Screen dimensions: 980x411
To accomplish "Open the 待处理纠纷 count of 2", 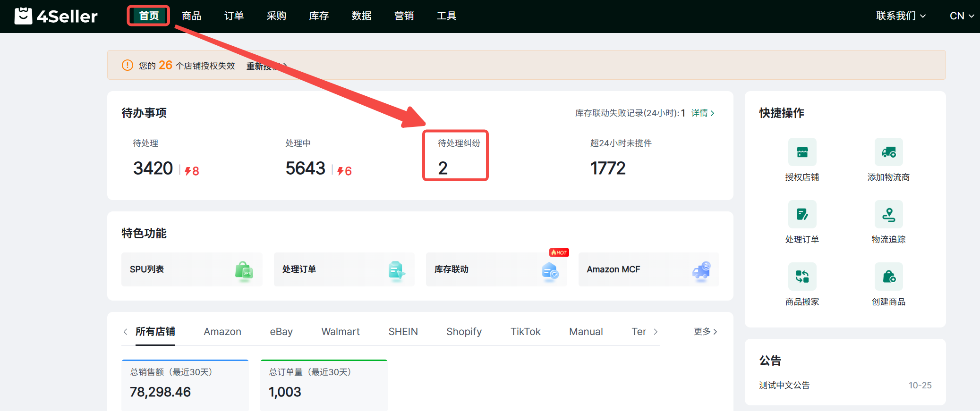I will (x=443, y=168).
